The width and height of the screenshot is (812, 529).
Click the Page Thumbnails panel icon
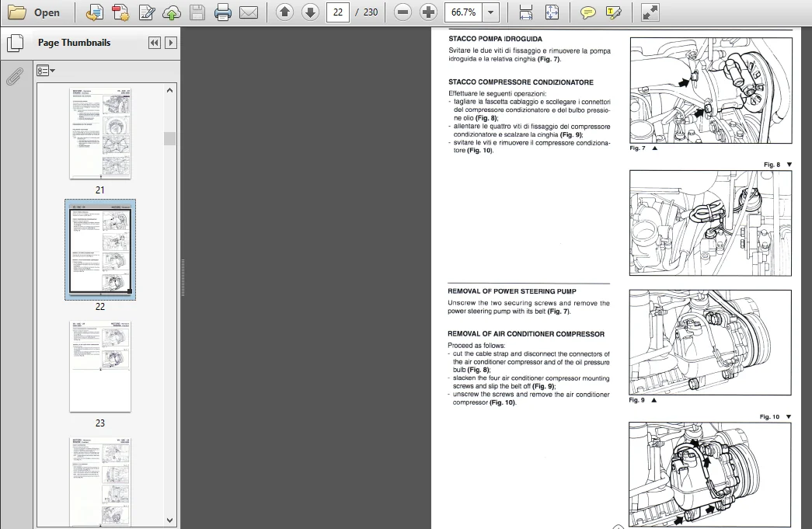point(16,43)
